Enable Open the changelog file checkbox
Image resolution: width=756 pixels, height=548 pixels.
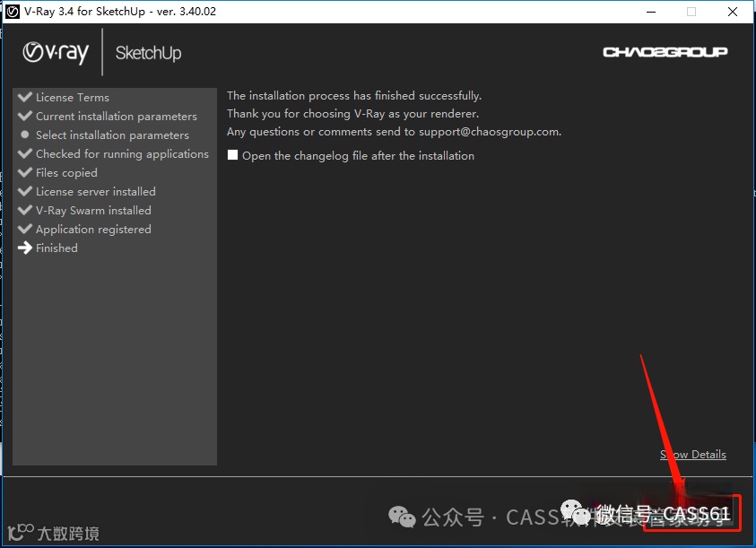point(232,155)
